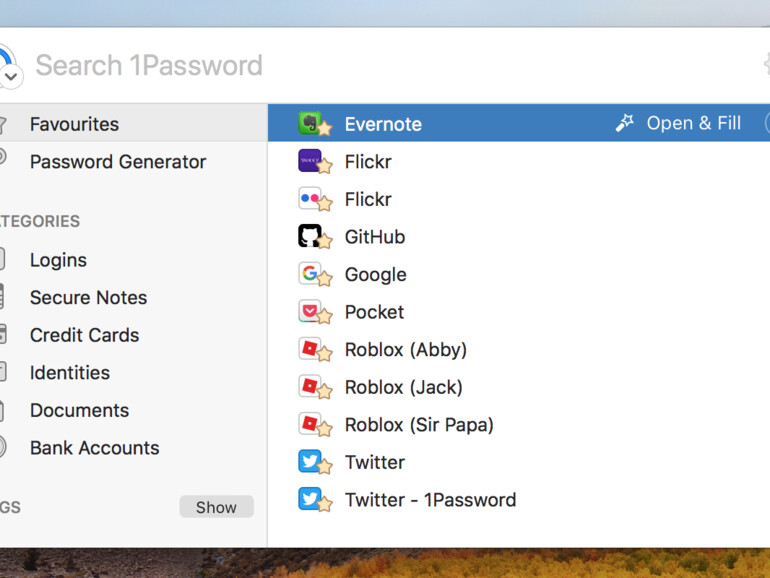Select Favourites in the sidebar

point(74,124)
